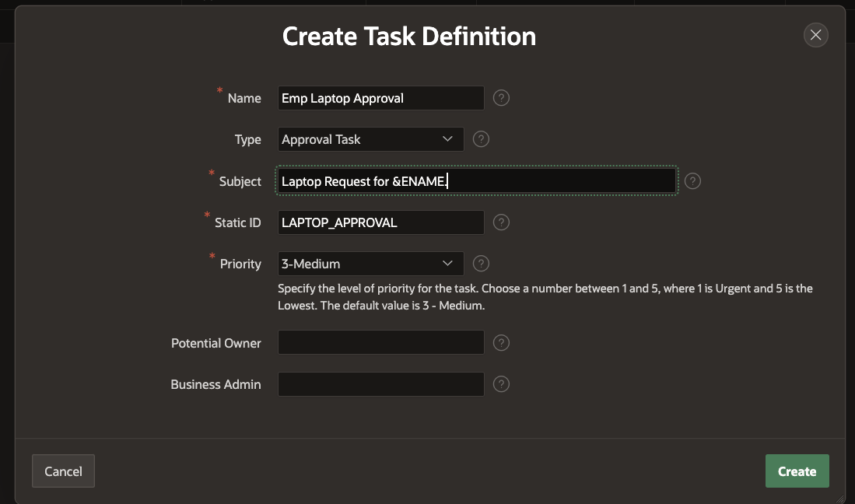
Task: Click into the Static ID field
Action: point(380,222)
